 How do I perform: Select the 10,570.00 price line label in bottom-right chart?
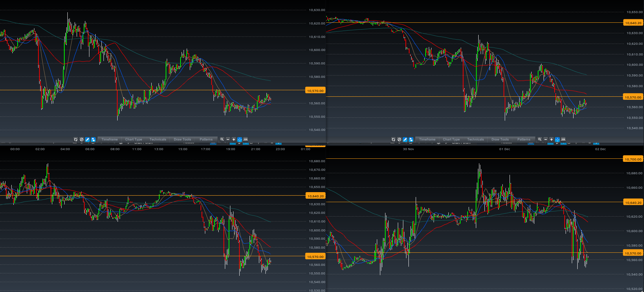tap(633, 253)
